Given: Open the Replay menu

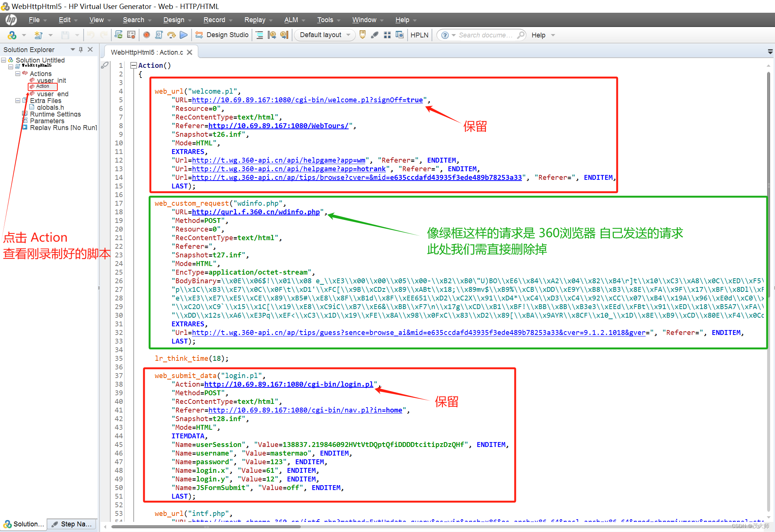Looking at the screenshot, I should click(255, 20).
